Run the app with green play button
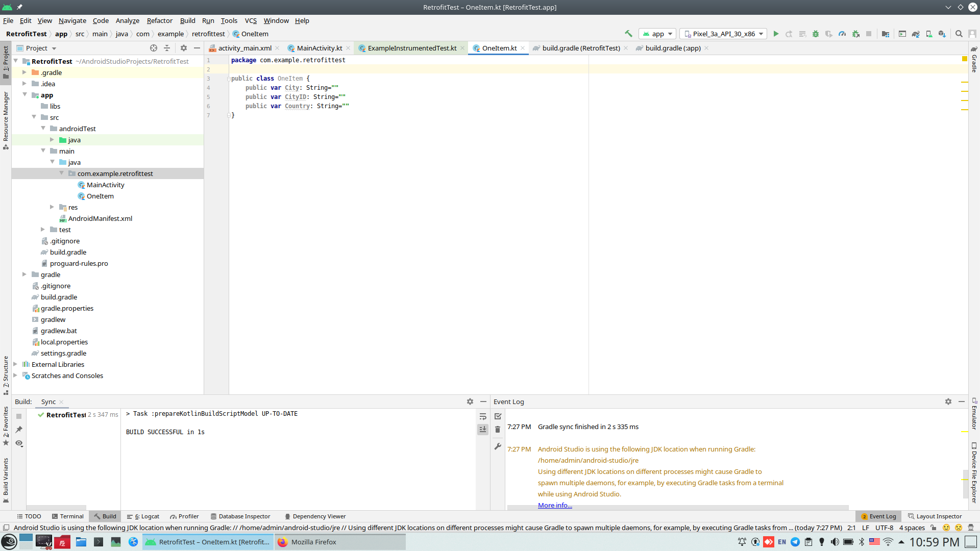The height and width of the screenshot is (551, 980). click(x=776, y=34)
